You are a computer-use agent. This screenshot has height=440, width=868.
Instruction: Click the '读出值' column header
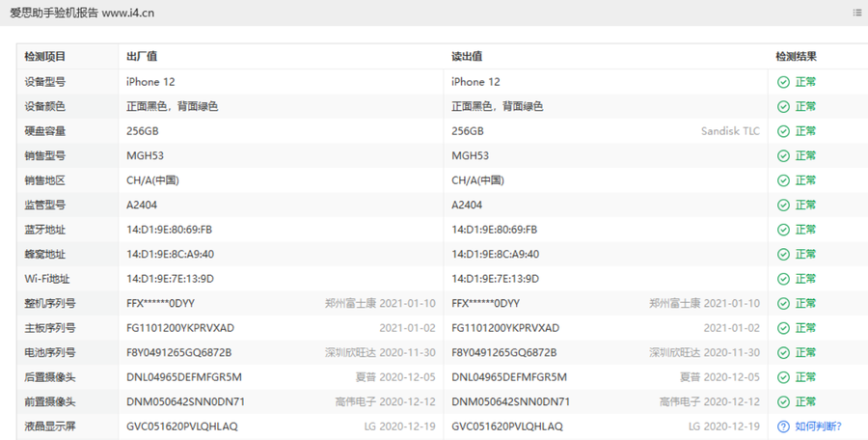pos(467,56)
